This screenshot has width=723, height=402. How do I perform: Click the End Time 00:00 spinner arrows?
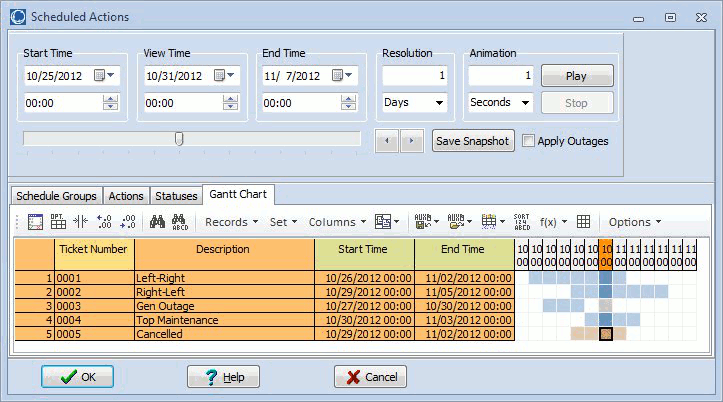point(348,102)
